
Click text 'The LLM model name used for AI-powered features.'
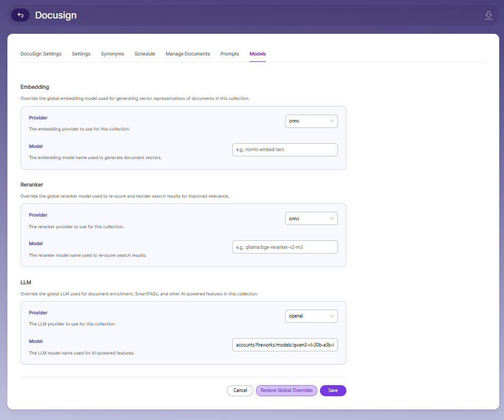(81, 353)
